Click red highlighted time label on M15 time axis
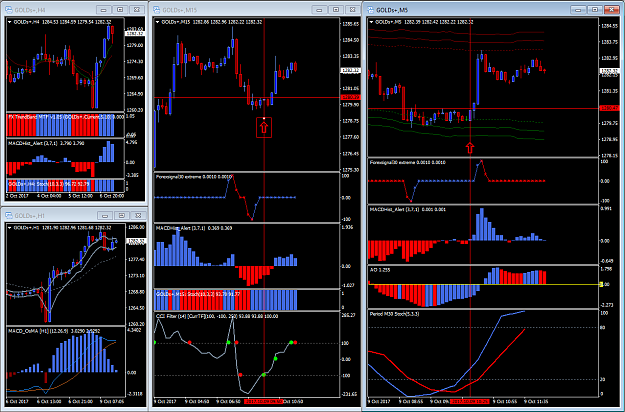 click(x=263, y=402)
